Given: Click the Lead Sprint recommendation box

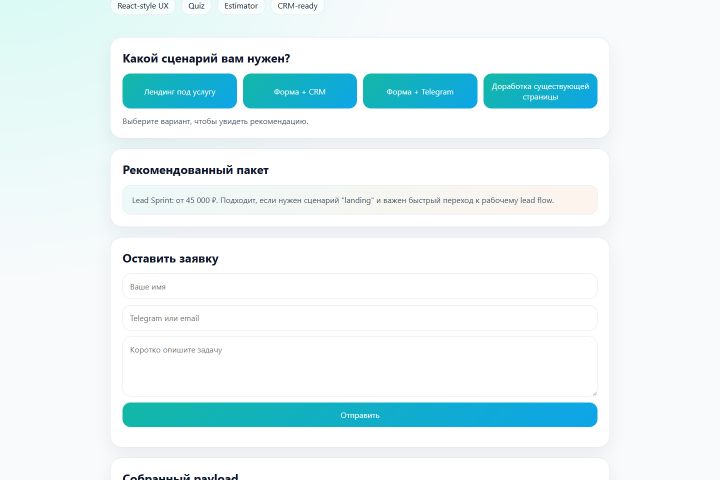Looking at the screenshot, I should 360,200.
